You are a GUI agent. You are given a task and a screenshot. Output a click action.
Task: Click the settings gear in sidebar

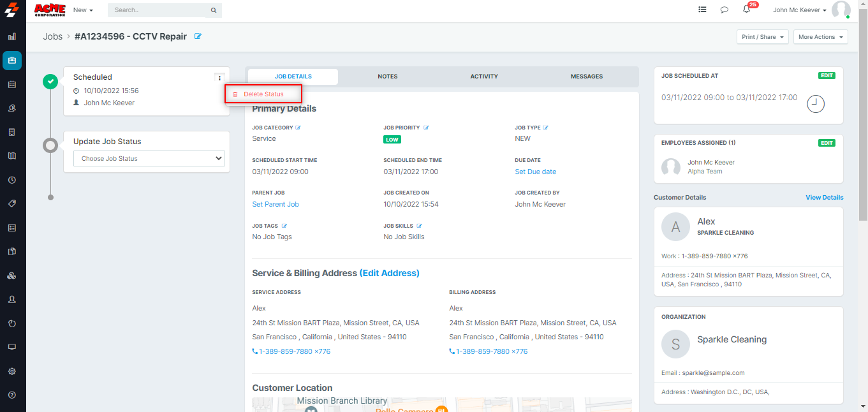pyautogui.click(x=12, y=371)
